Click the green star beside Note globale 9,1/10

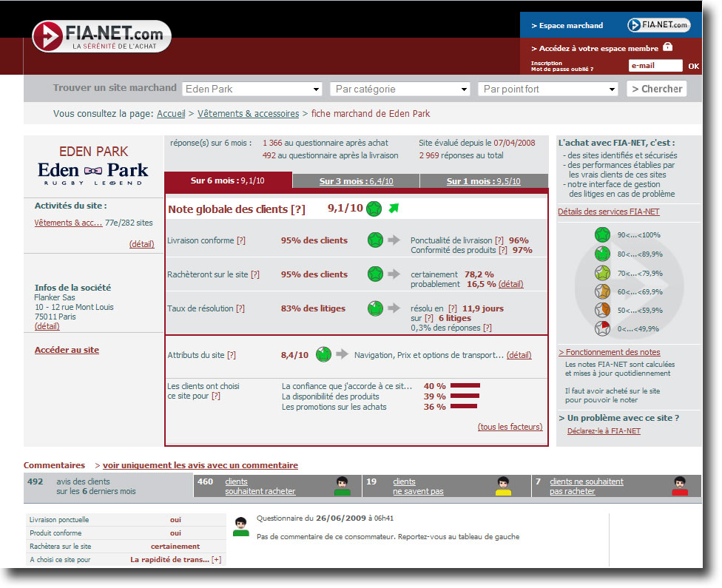(374, 209)
